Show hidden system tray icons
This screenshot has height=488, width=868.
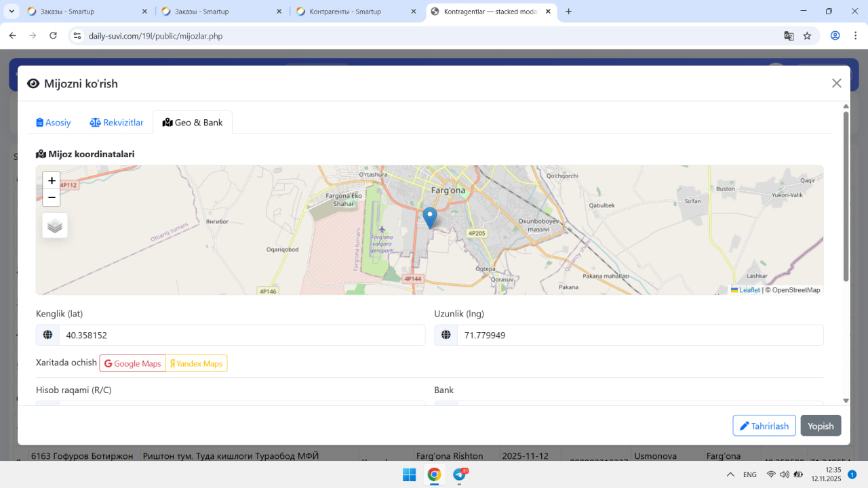coord(730,474)
